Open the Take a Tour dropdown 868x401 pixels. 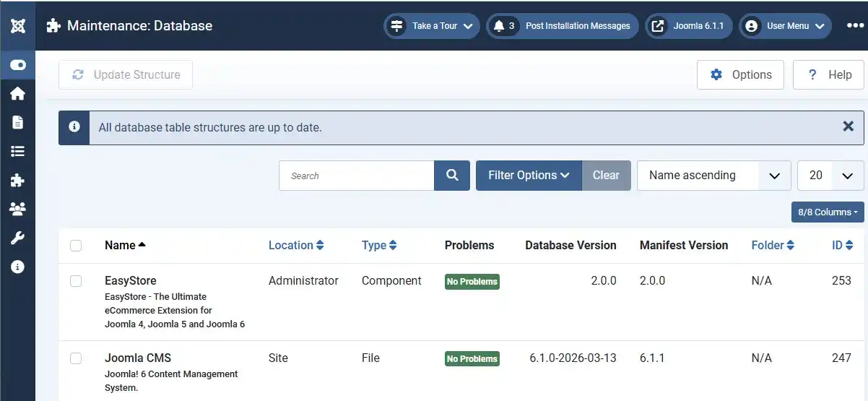pyautogui.click(x=431, y=26)
